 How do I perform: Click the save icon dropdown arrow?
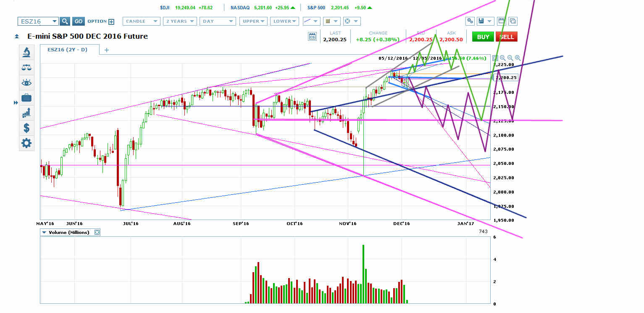click(x=490, y=21)
